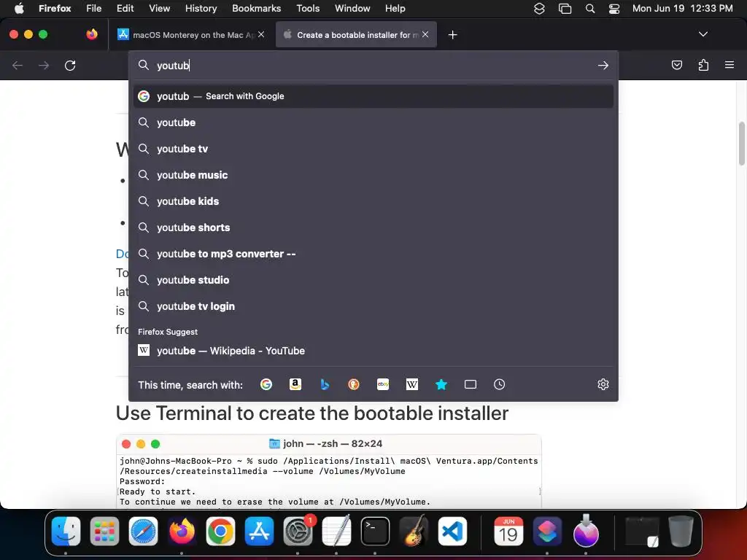Choose the "youtube shorts" suggestion
Screen dimensions: 747x560
pos(373,227)
